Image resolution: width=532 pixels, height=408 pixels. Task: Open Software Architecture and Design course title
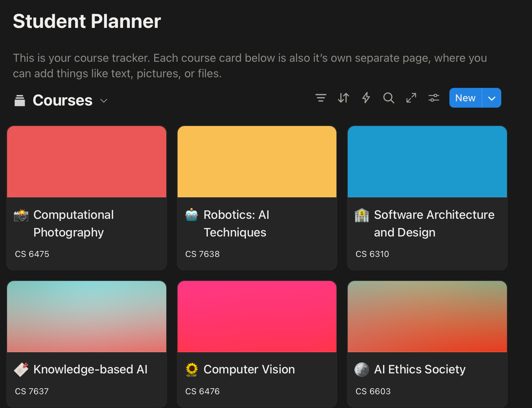coord(434,223)
